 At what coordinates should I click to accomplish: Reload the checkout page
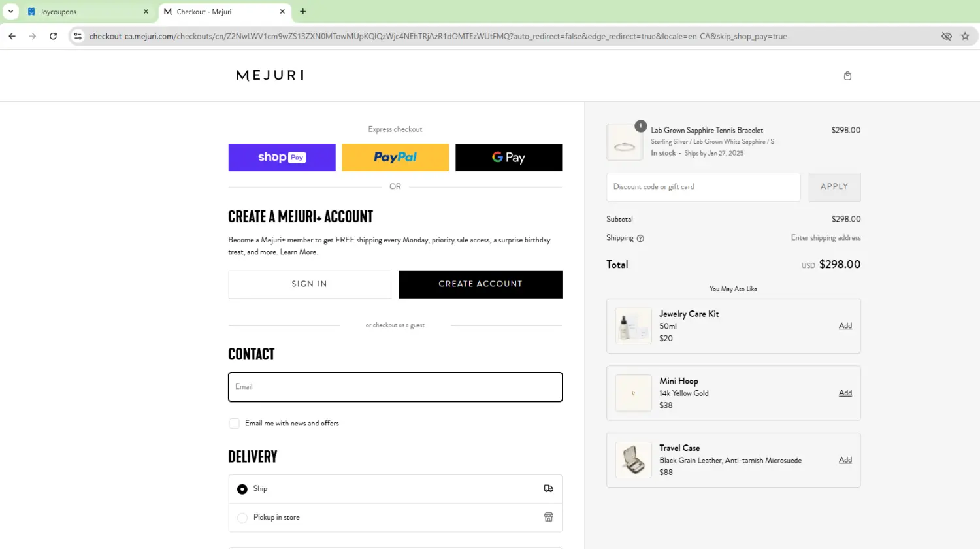54,37
